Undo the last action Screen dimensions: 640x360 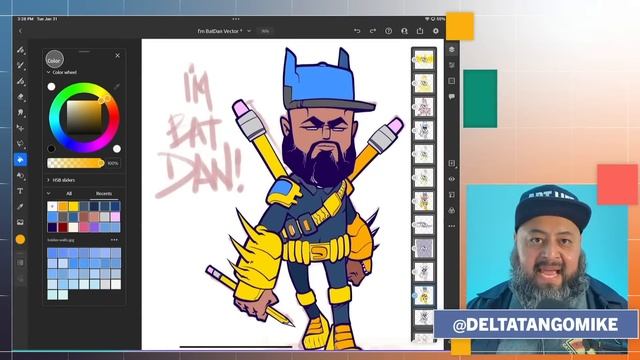pos(357,31)
